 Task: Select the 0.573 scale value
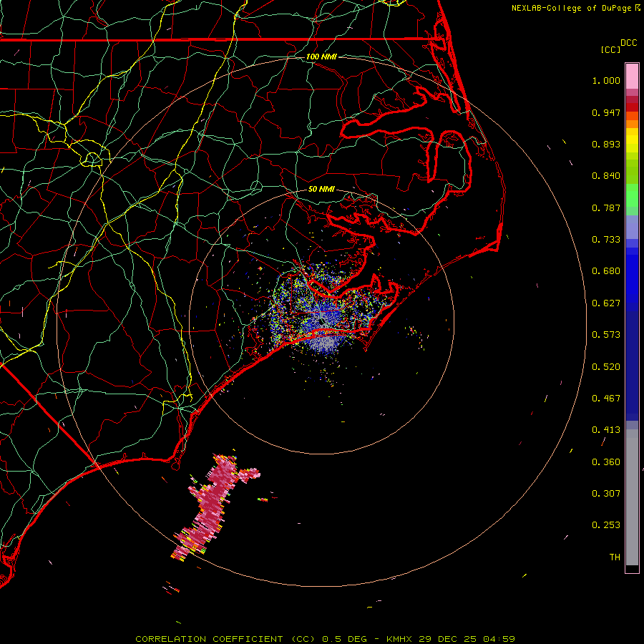[x=606, y=335]
